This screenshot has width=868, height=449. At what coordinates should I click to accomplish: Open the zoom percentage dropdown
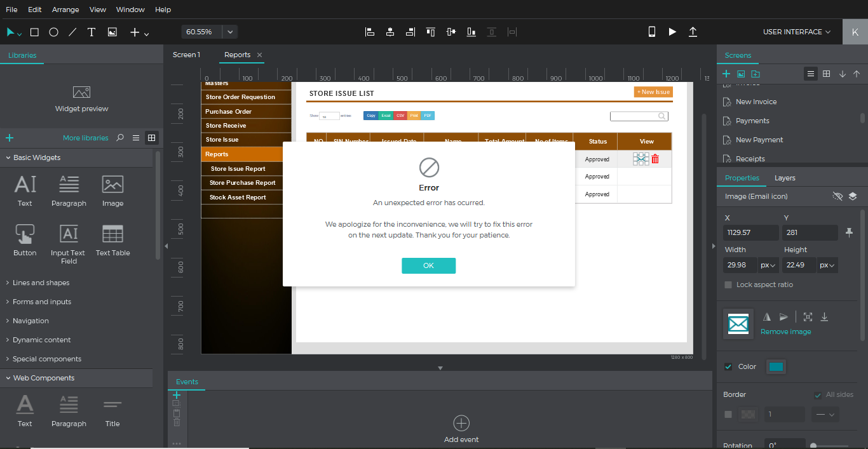(x=230, y=32)
